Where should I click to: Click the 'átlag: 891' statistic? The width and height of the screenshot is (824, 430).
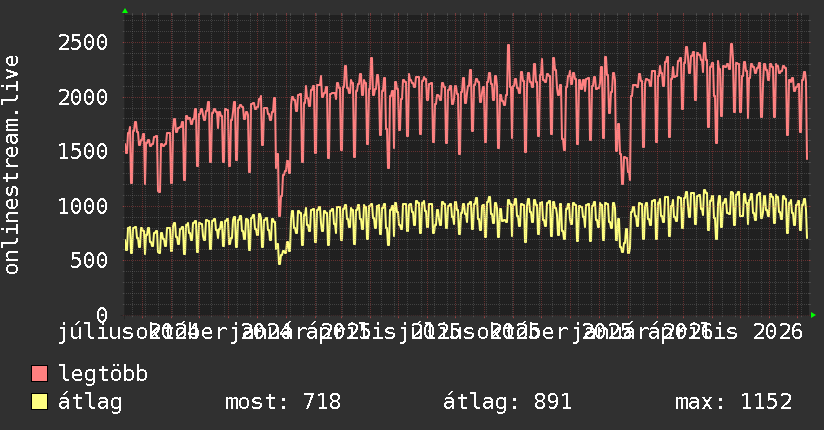(507, 402)
